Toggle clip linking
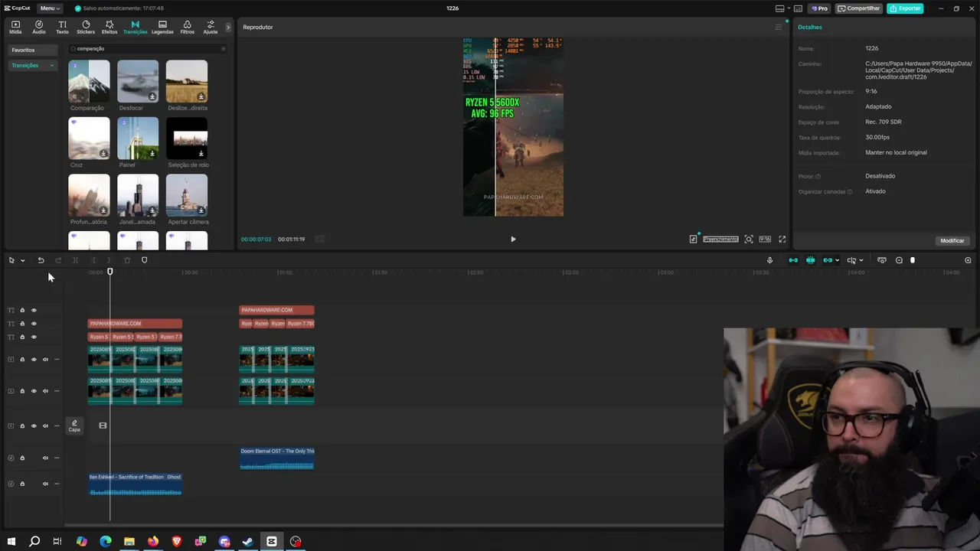This screenshot has height=551, width=980. click(x=827, y=260)
